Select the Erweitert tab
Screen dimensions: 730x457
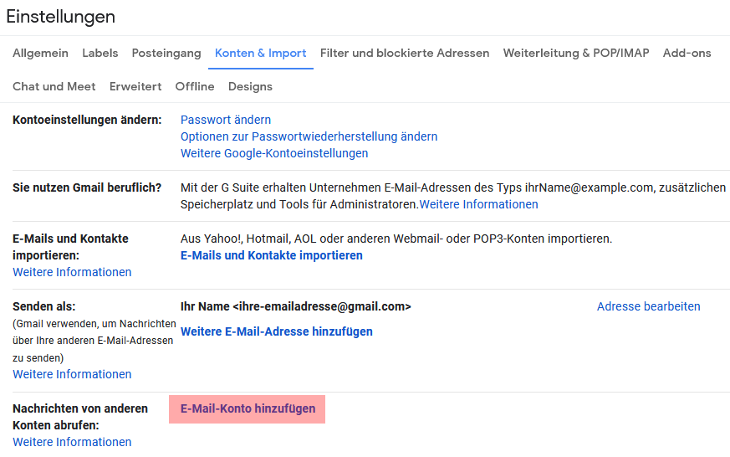tap(135, 87)
